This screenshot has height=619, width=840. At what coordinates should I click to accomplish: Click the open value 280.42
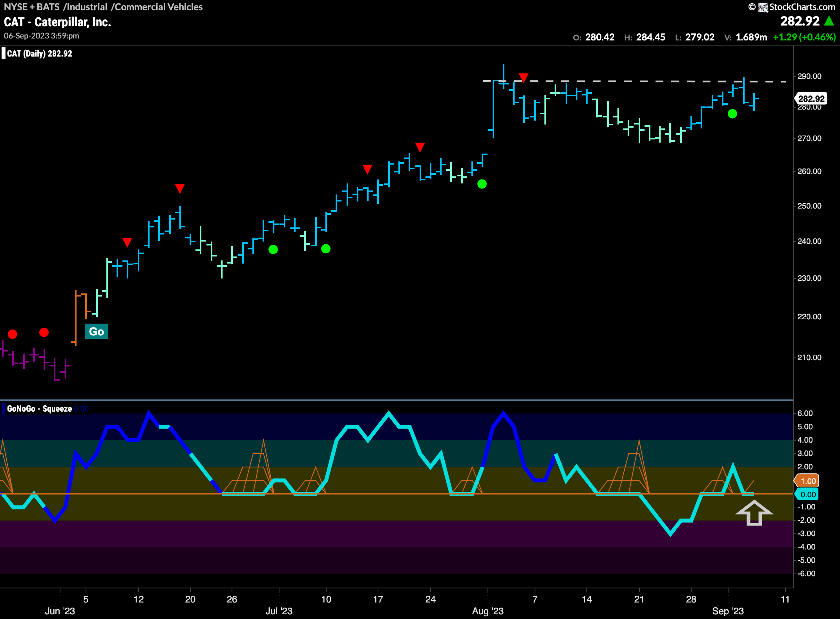[600, 37]
